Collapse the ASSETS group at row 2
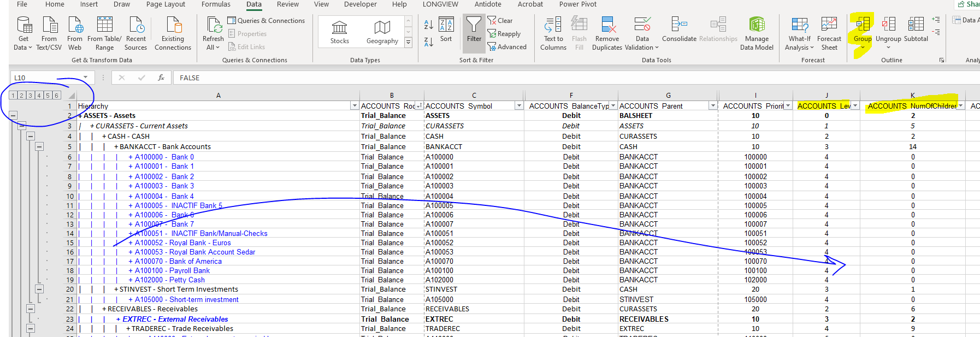980x337 pixels. 13,116
